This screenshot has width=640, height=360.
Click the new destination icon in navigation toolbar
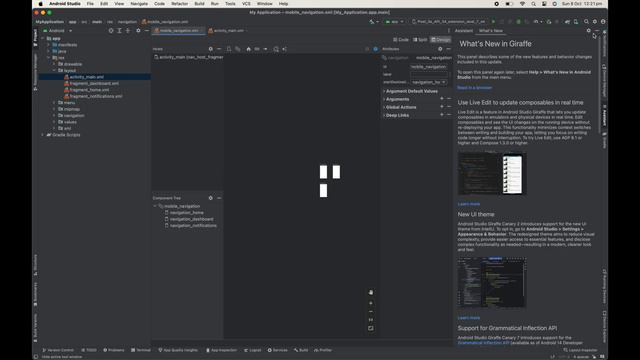[229, 49]
